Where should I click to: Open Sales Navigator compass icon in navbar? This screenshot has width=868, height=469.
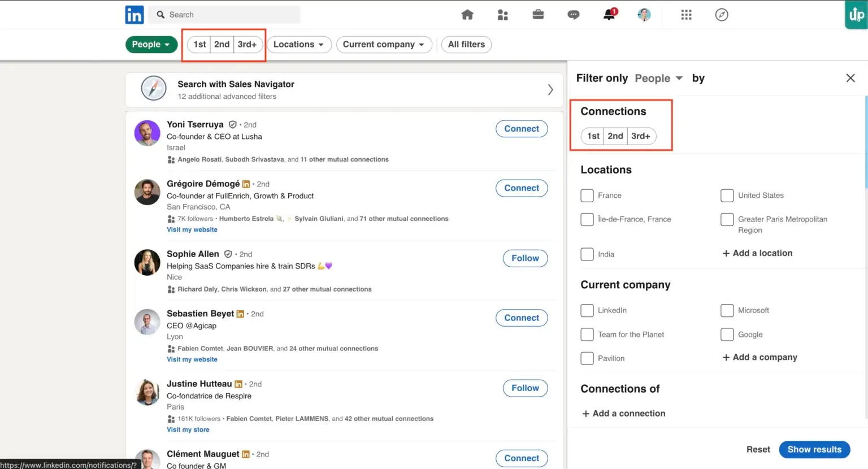(x=722, y=15)
